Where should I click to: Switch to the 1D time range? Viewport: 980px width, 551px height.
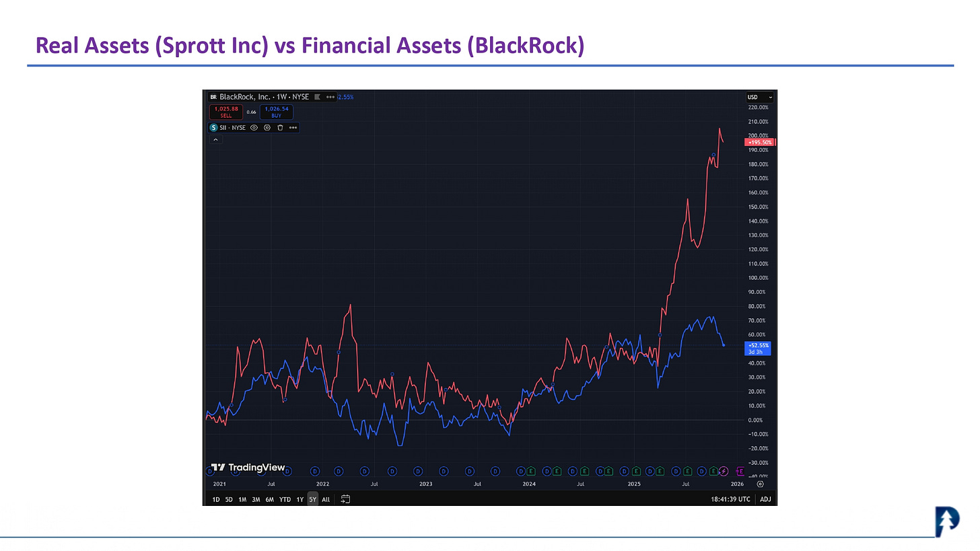click(216, 499)
